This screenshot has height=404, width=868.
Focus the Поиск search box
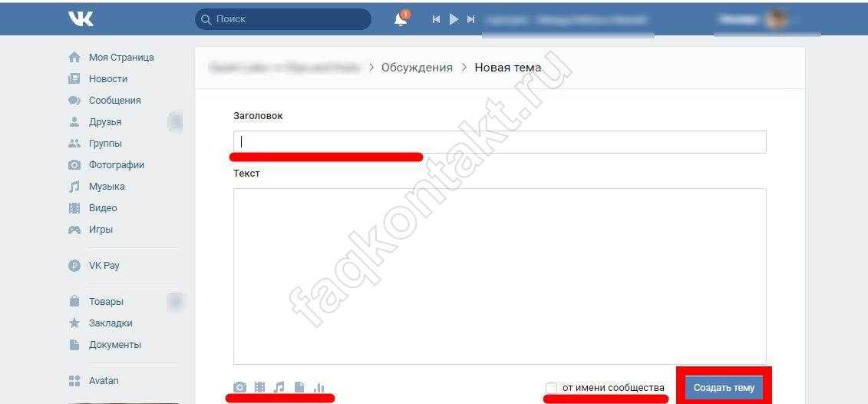point(284,19)
